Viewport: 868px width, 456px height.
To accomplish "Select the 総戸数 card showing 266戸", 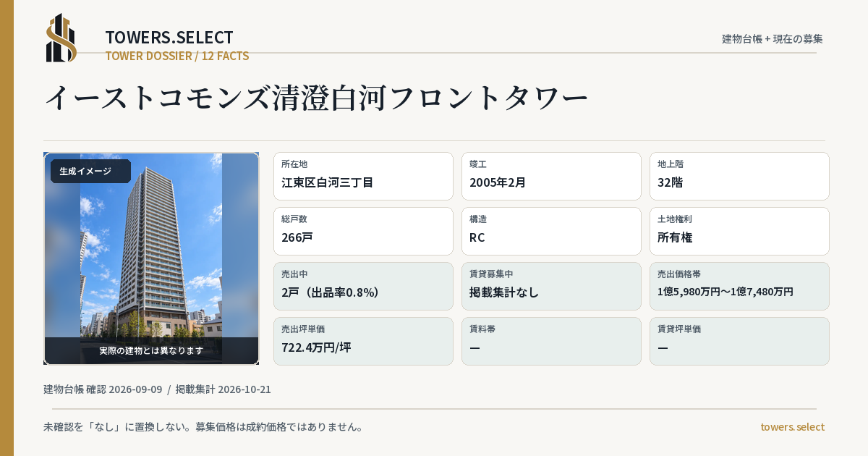I will (x=363, y=231).
